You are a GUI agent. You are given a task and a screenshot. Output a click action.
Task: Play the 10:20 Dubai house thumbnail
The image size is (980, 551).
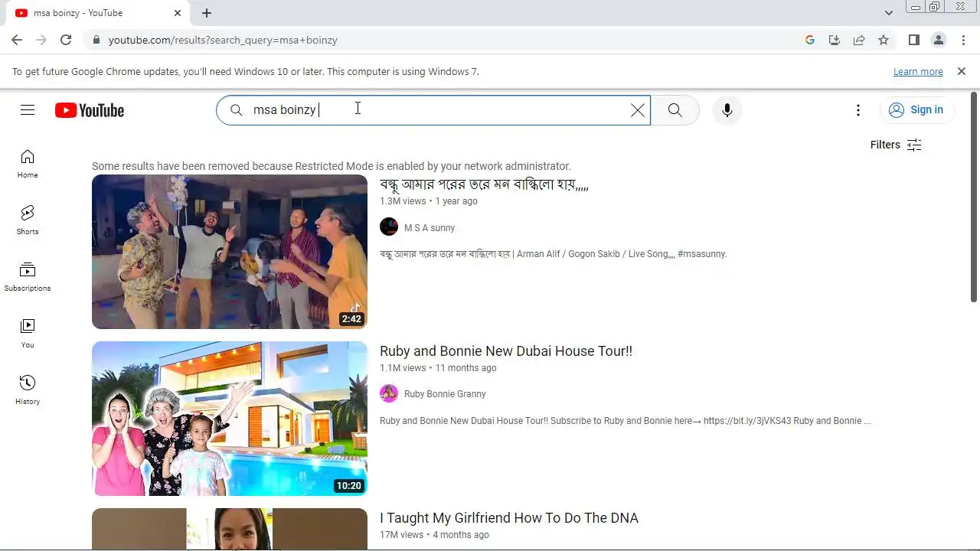(230, 419)
